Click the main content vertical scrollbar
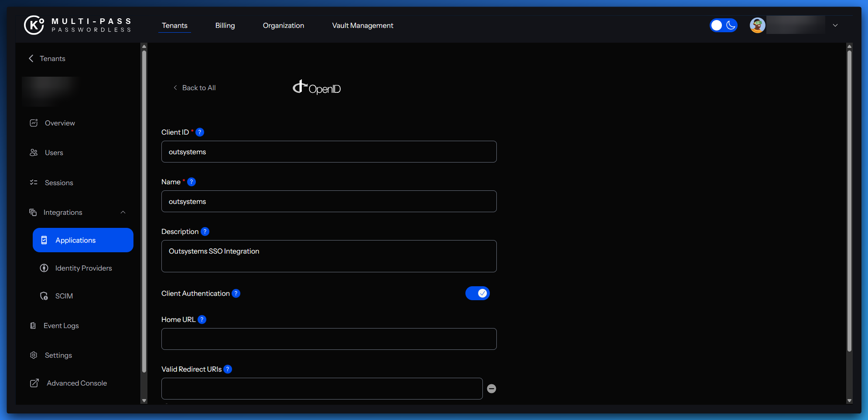 point(849,200)
